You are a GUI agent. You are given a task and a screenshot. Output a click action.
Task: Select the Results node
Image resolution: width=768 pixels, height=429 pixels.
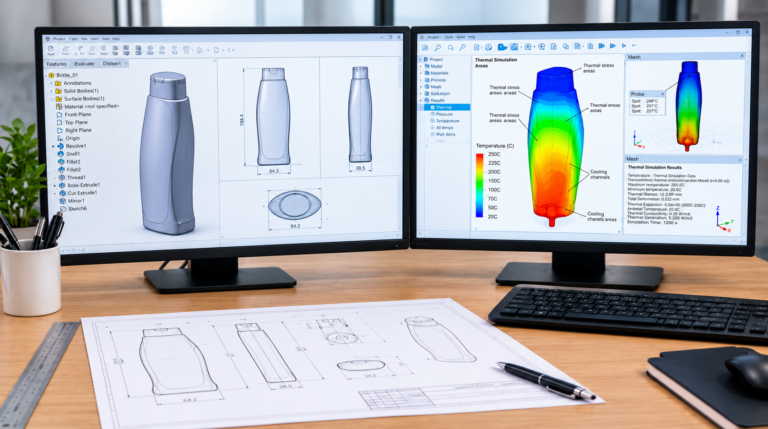coord(434,100)
